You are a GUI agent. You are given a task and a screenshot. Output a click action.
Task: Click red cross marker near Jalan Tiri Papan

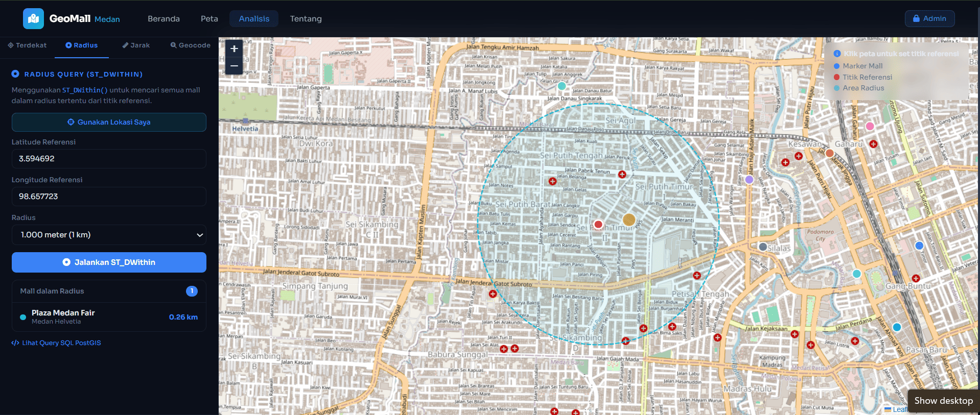[x=493, y=294]
